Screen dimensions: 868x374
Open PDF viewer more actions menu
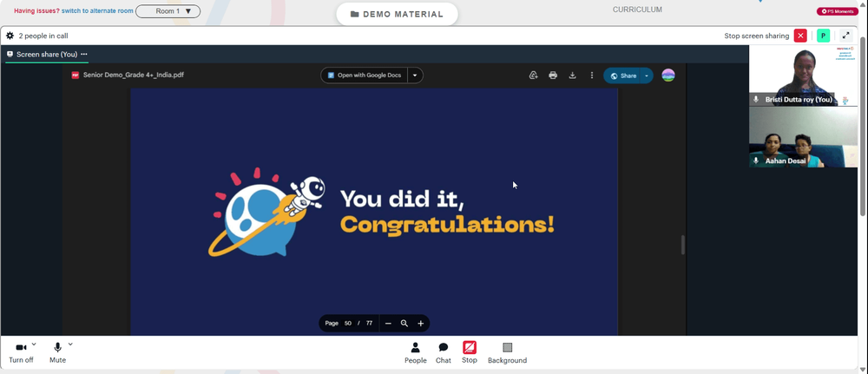592,75
